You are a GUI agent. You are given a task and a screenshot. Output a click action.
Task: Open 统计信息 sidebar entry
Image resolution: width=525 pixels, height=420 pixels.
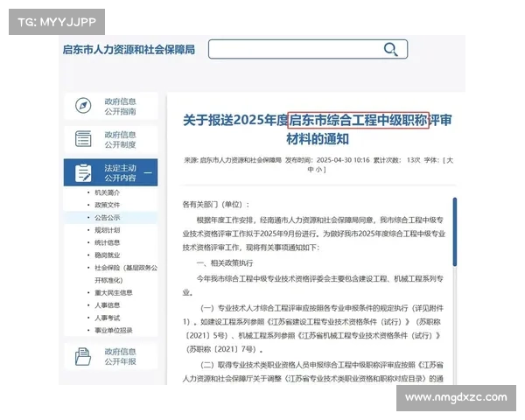(x=107, y=242)
